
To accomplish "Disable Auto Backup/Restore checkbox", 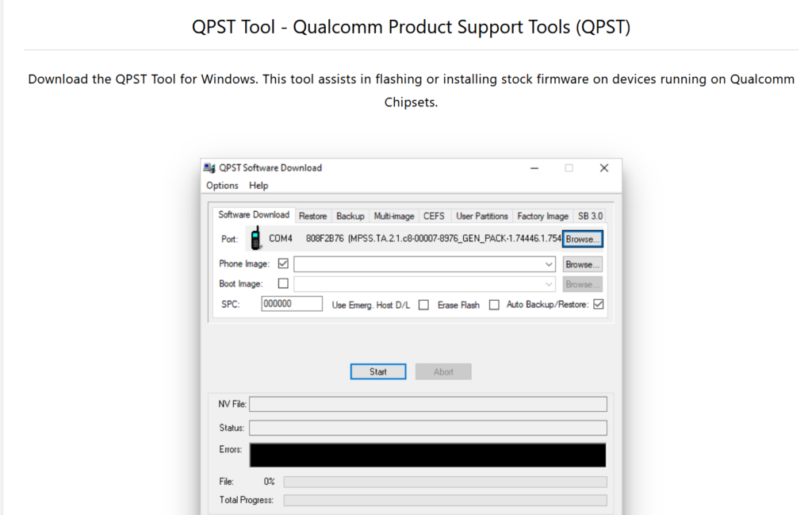I will pyautogui.click(x=599, y=304).
